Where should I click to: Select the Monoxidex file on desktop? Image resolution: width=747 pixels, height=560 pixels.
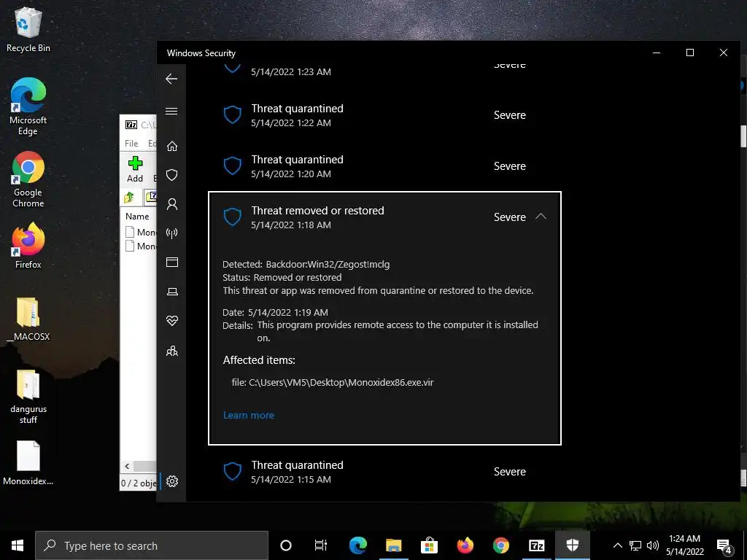[28, 463]
